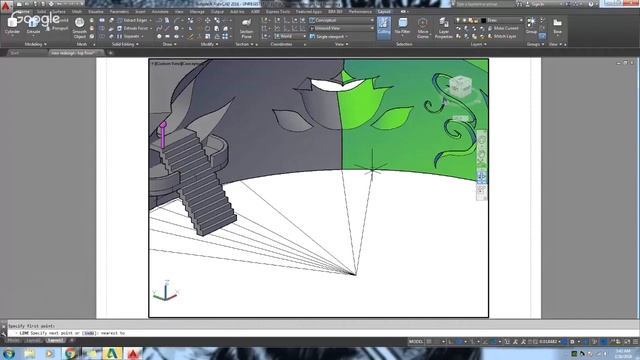Open status bar customization menu
640x360 pixels.
(636, 342)
